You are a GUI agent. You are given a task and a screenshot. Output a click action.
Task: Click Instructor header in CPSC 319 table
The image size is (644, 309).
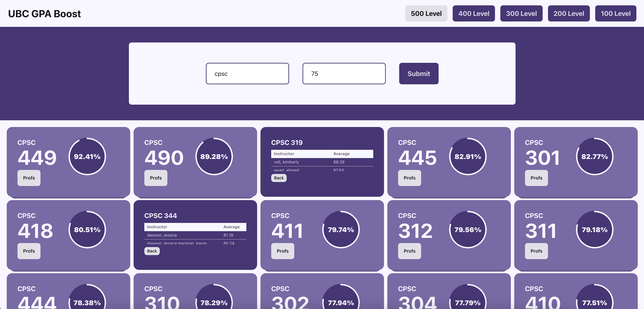[x=284, y=154]
